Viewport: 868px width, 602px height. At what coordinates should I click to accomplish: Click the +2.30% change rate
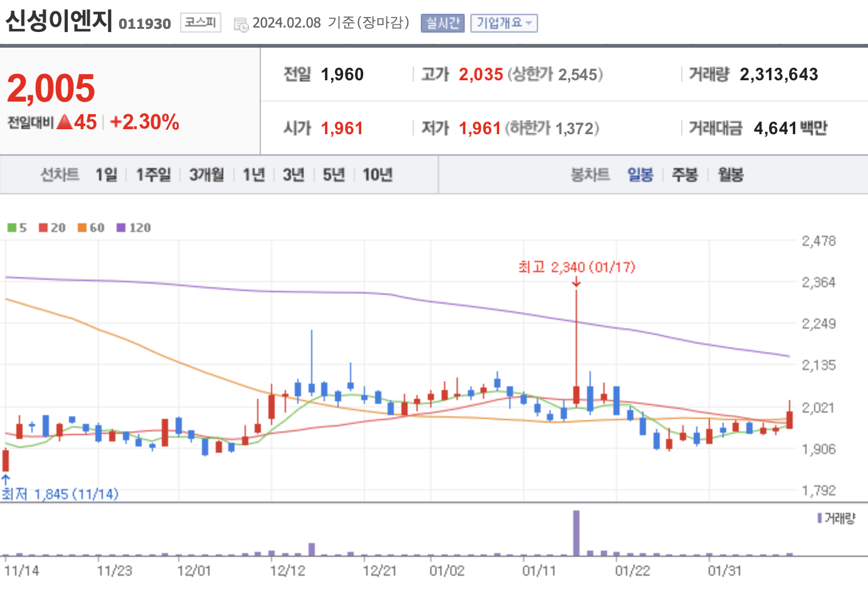click(145, 122)
